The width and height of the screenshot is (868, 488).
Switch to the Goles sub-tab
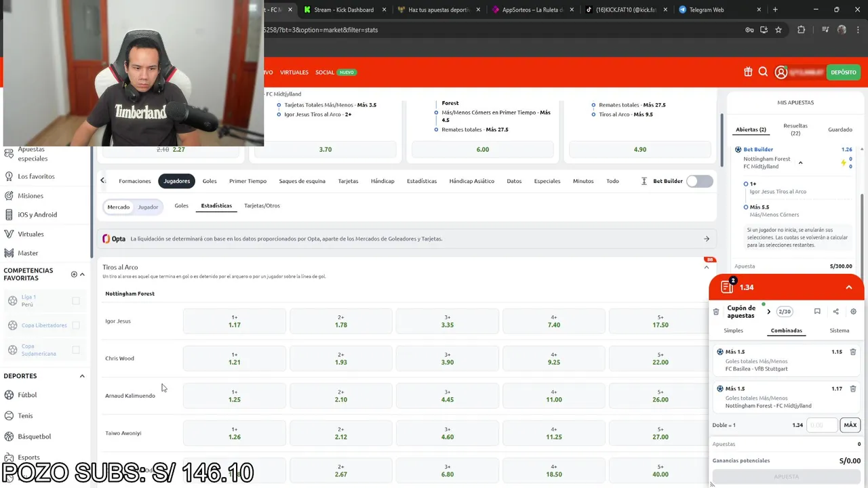181,205
